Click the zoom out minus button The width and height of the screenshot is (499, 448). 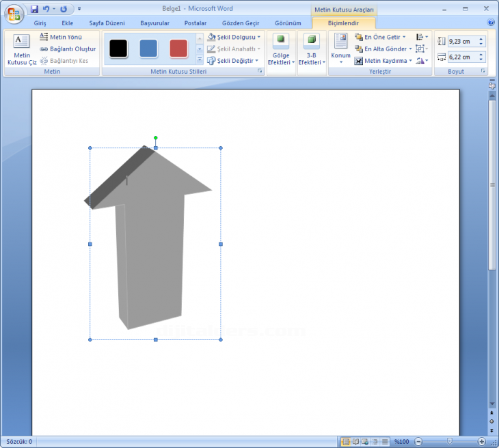[419, 442]
